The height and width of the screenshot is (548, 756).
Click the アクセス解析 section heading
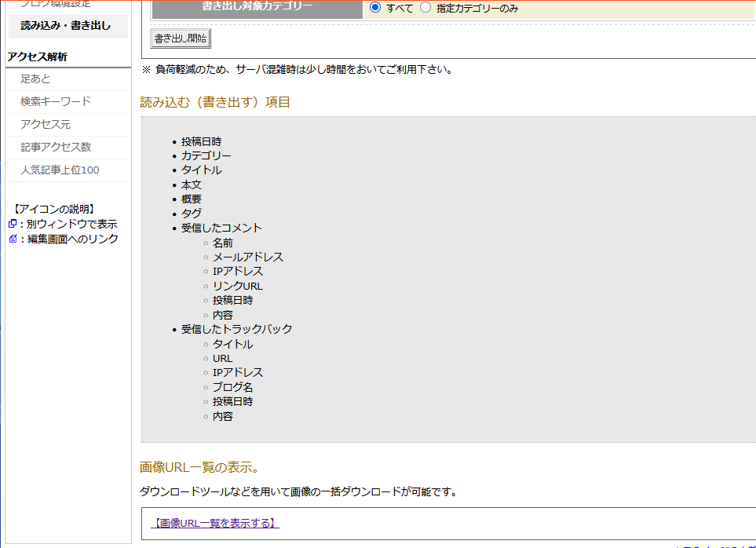[x=38, y=57]
